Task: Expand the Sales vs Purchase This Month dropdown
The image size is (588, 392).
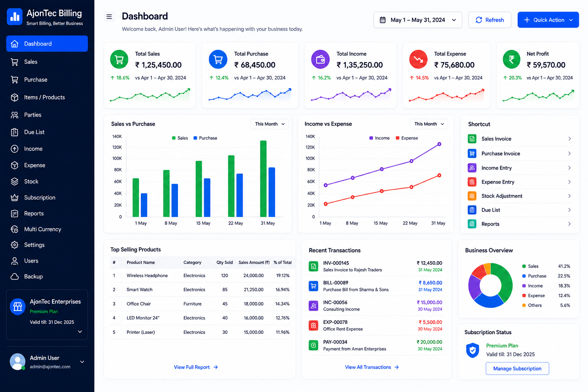Action: click(x=270, y=124)
